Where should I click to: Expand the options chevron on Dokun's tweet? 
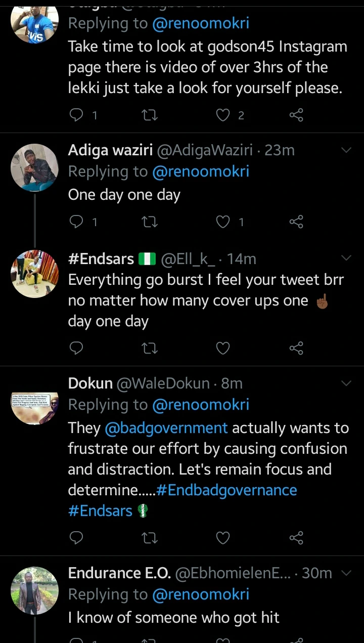click(x=346, y=383)
